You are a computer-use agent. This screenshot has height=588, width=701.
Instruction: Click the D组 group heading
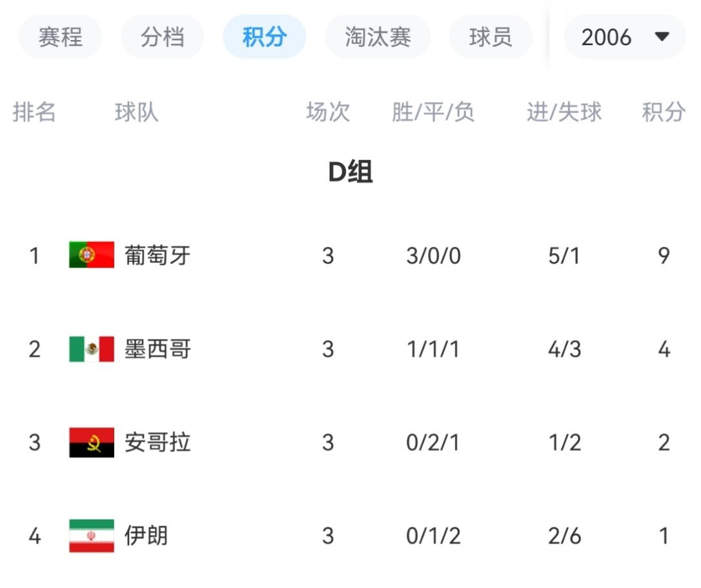pos(350,171)
